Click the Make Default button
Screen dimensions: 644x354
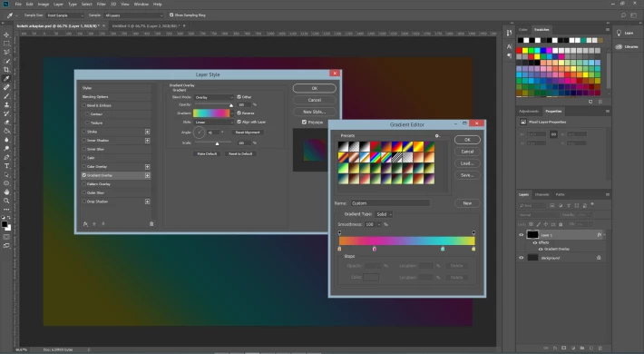[x=207, y=153]
